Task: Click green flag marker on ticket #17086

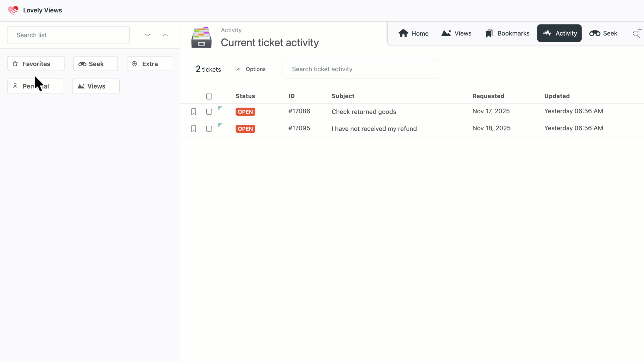Action: [220, 108]
